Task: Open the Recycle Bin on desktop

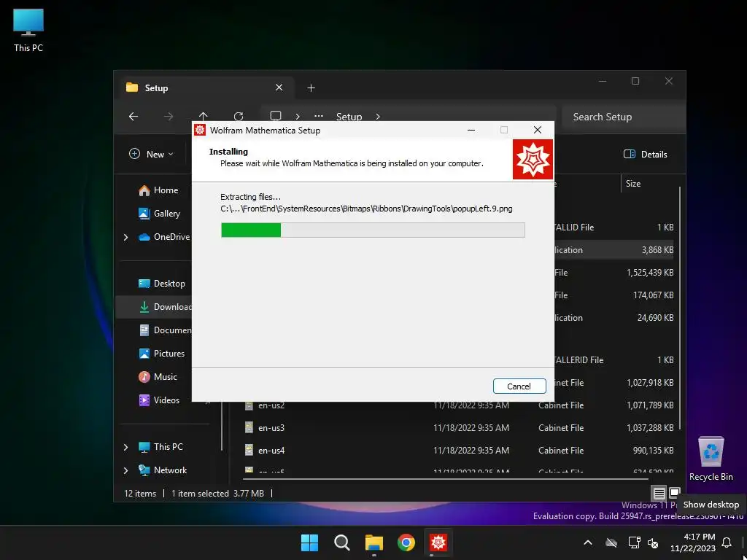Action: tap(711, 459)
